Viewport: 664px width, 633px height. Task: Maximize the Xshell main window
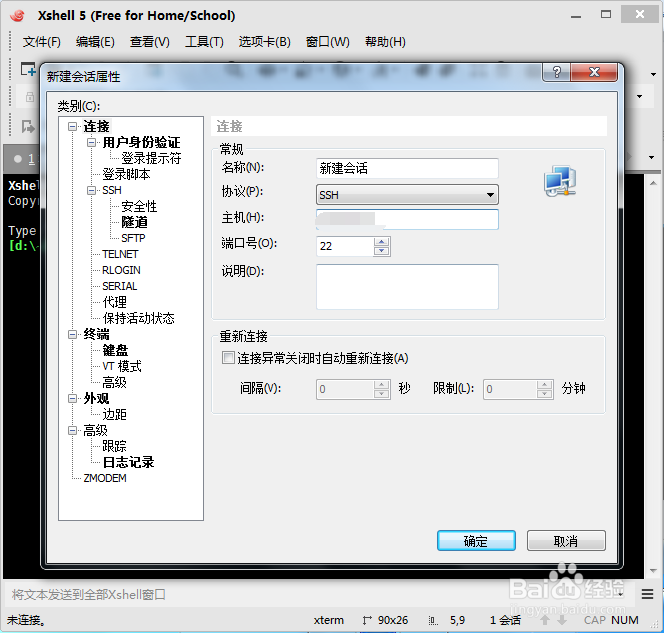point(606,15)
